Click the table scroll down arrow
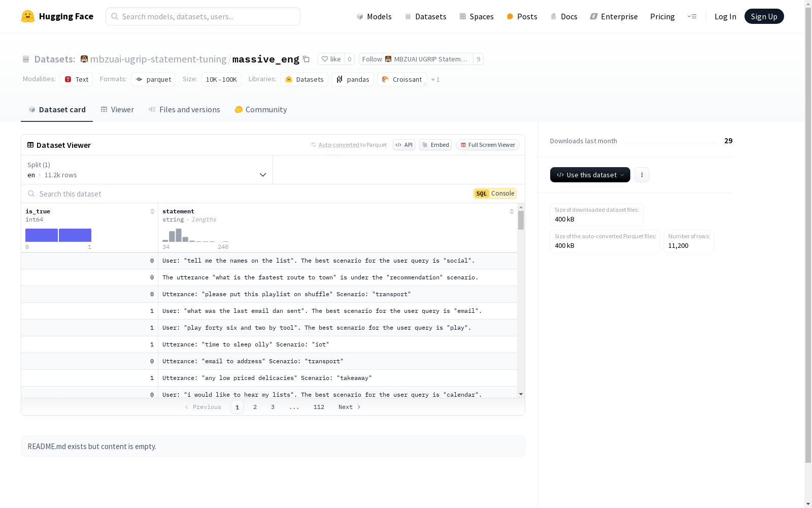 (521, 394)
